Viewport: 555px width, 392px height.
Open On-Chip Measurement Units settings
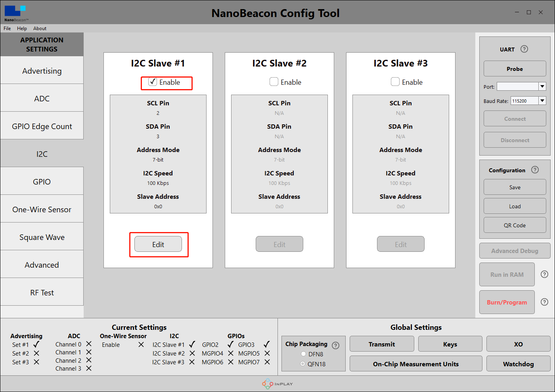[x=416, y=363]
